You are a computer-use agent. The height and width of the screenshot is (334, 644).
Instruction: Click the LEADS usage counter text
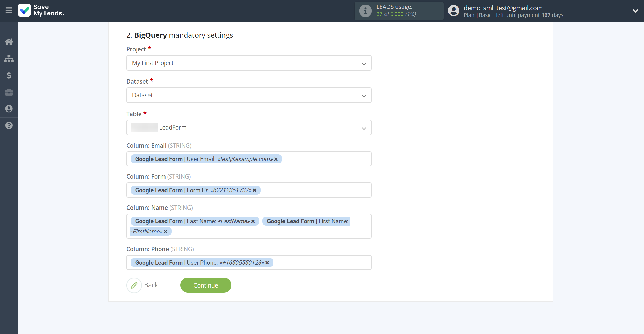396,14
